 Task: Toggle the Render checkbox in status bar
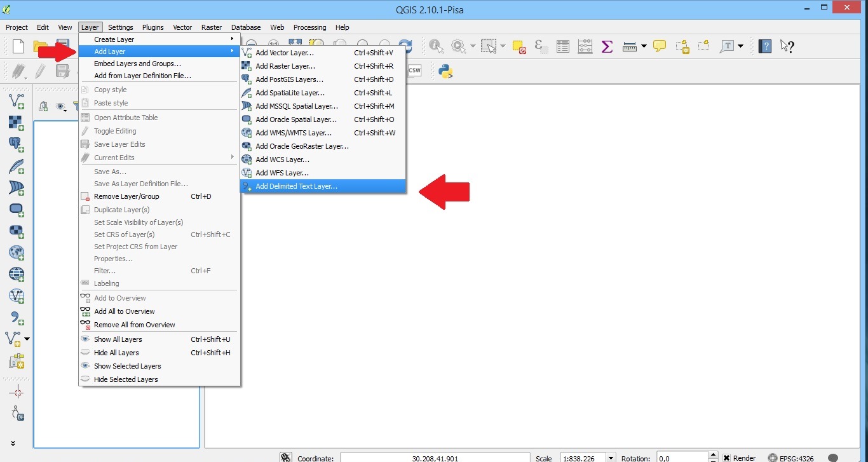(726, 458)
